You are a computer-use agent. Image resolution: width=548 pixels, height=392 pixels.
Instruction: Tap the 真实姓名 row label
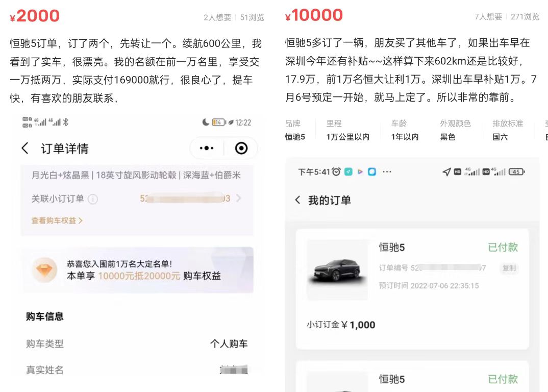[45, 370]
